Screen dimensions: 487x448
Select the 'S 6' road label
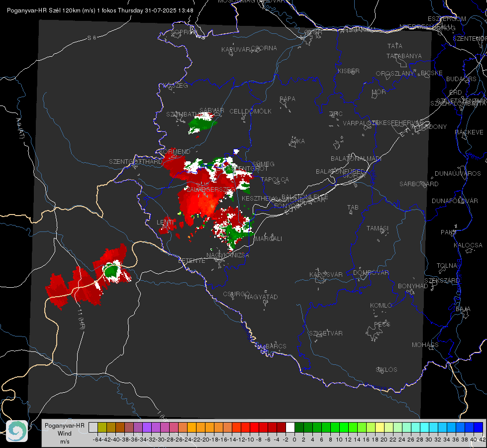(92, 38)
